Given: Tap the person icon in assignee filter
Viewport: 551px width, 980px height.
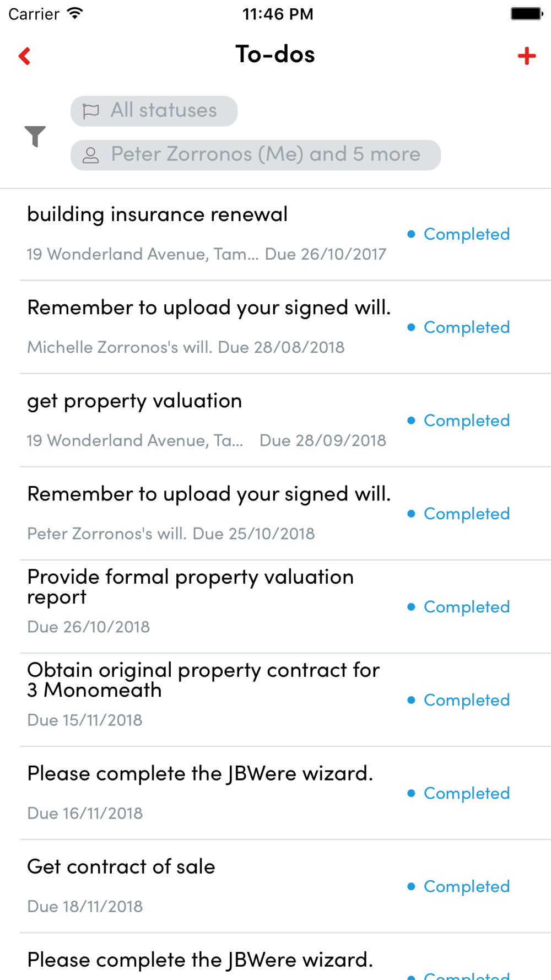Looking at the screenshot, I should [x=91, y=155].
